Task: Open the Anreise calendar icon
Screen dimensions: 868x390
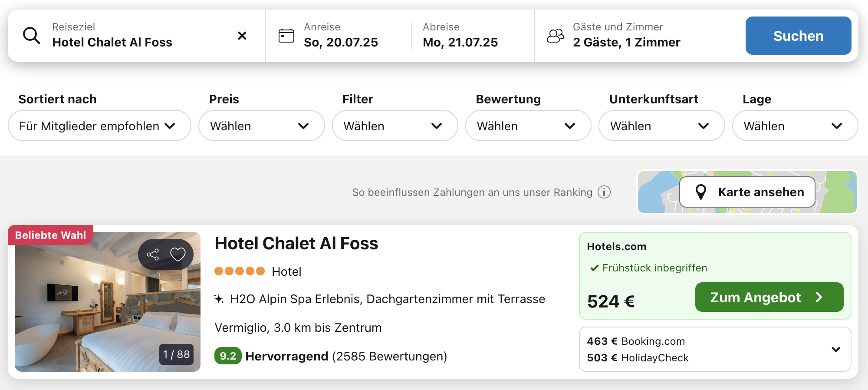Action: pyautogui.click(x=286, y=36)
